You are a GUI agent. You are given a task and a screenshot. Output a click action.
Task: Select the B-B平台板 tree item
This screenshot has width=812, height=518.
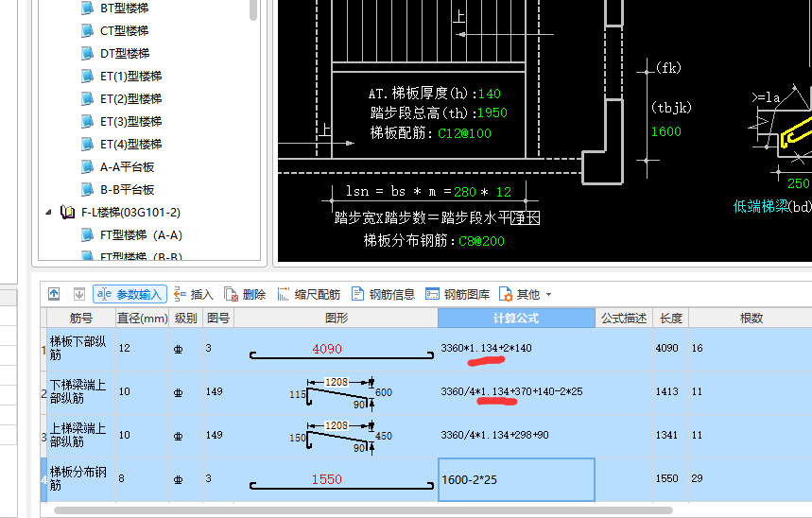point(128,190)
